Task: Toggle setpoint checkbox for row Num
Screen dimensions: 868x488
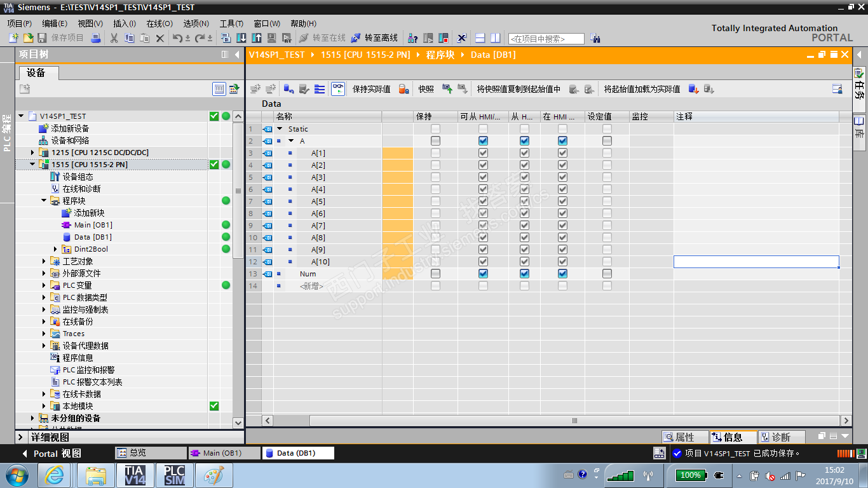Action: pyautogui.click(x=607, y=274)
